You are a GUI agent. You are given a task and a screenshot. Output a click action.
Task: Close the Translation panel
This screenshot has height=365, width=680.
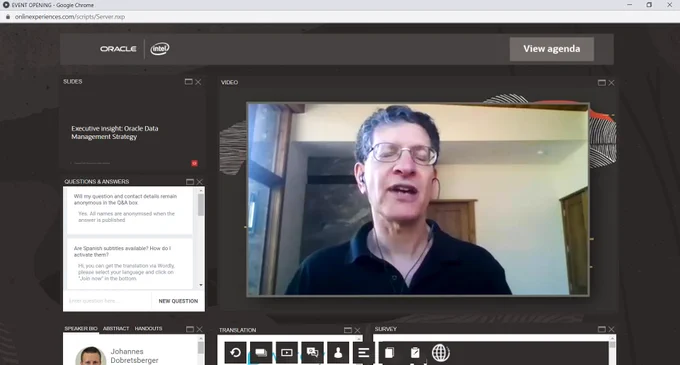pos(357,330)
